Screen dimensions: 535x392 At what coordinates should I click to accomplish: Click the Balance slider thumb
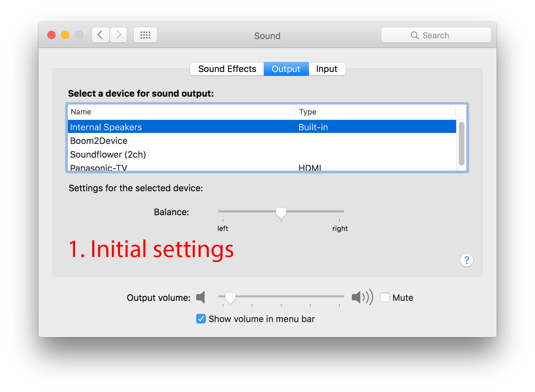pos(281,213)
